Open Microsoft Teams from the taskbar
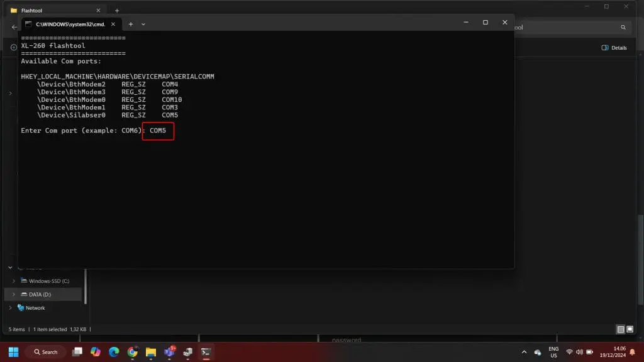Image resolution: width=644 pixels, height=362 pixels. [x=169, y=352]
